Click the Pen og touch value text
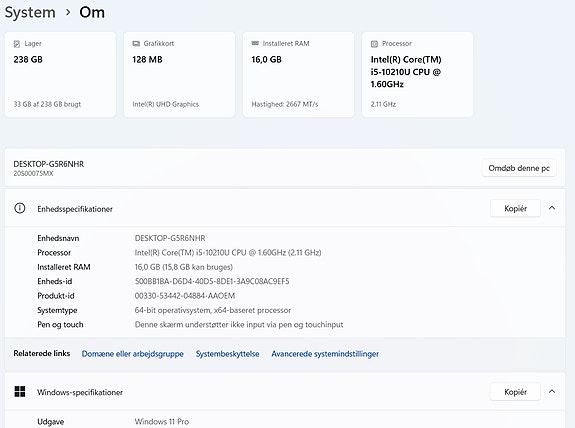This screenshot has height=428, width=575. point(239,325)
